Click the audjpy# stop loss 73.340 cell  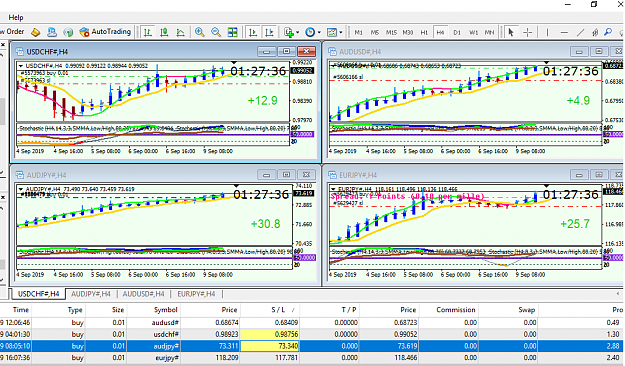click(x=270, y=346)
